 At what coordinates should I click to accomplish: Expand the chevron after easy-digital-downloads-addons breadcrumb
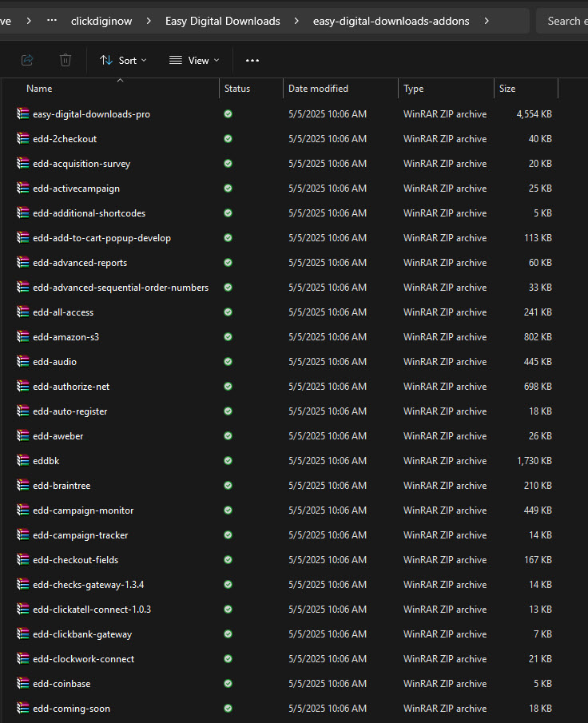(486, 21)
